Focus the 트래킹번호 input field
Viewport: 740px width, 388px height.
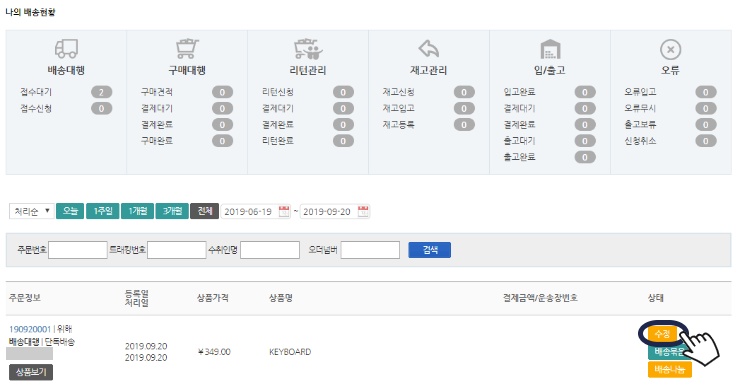(177, 250)
